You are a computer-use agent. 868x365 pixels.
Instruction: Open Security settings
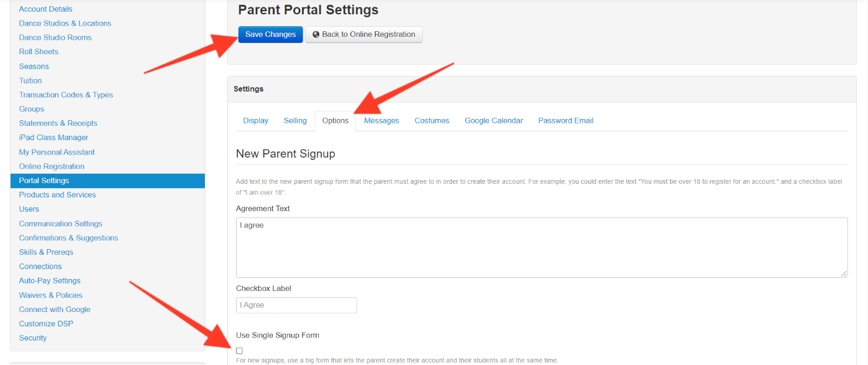(x=33, y=338)
